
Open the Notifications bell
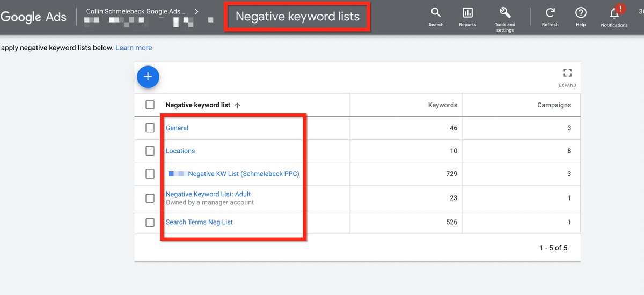pyautogui.click(x=614, y=17)
